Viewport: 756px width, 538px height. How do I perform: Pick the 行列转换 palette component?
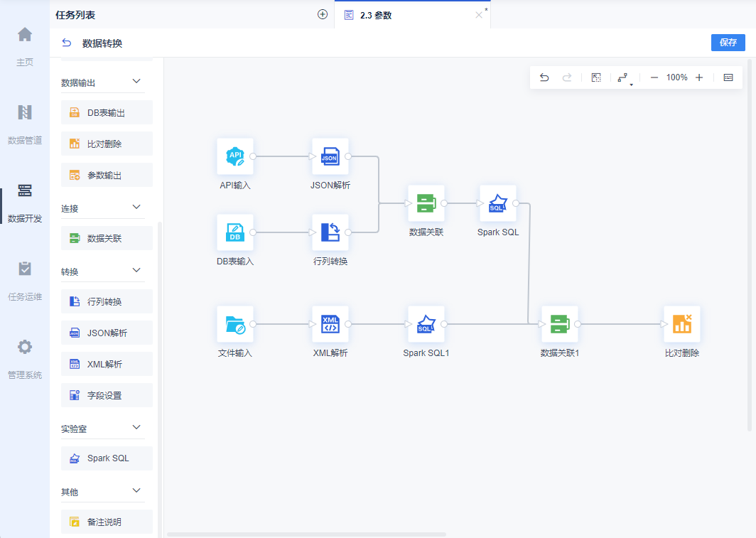tap(107, 301)
